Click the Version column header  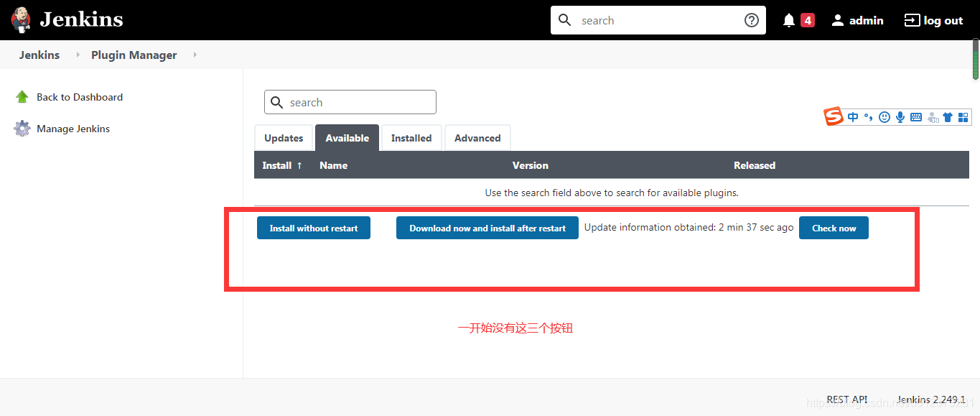tap(531, 165)
